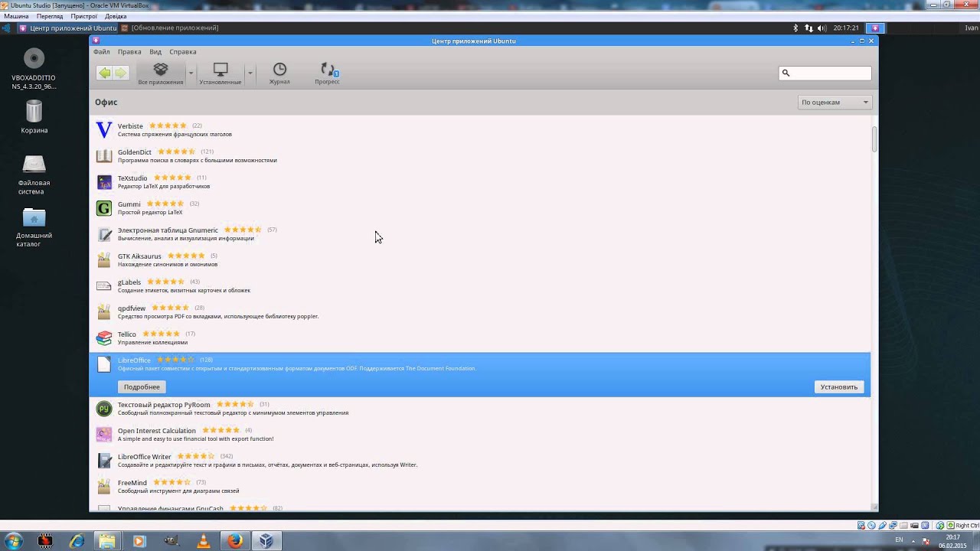The image size is (980, 551).
Task: Open the Справка menu
Action: [183, 52]
